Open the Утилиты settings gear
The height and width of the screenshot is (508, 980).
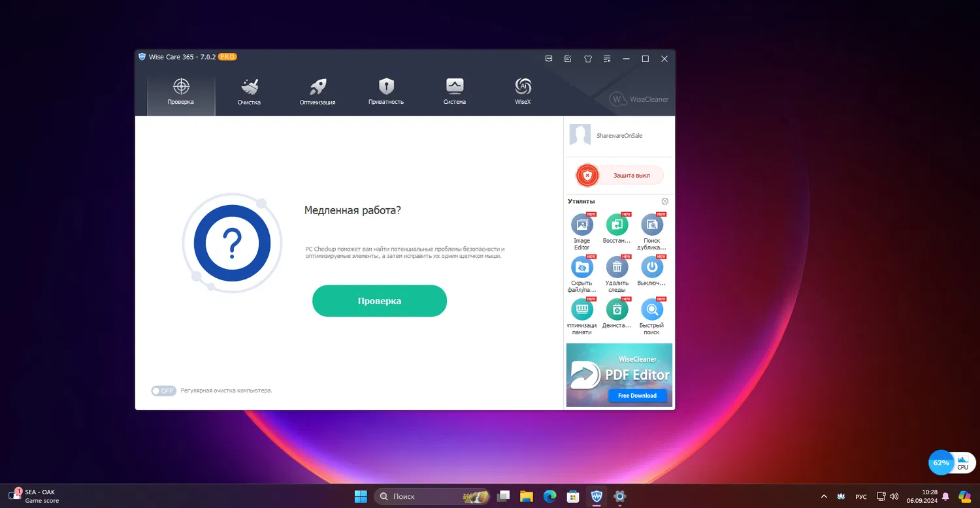coord(665,201)
